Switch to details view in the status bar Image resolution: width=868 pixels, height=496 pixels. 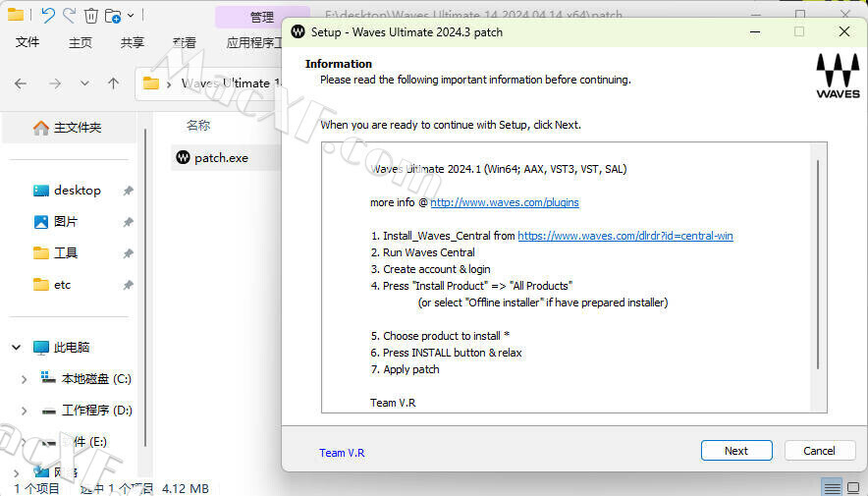tap(832, 488)
